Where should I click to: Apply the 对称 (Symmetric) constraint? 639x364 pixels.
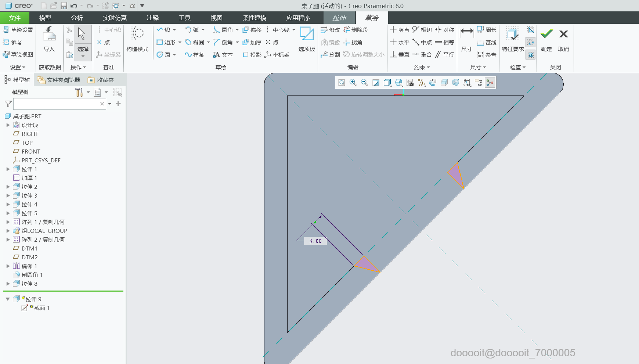(444, 30)
